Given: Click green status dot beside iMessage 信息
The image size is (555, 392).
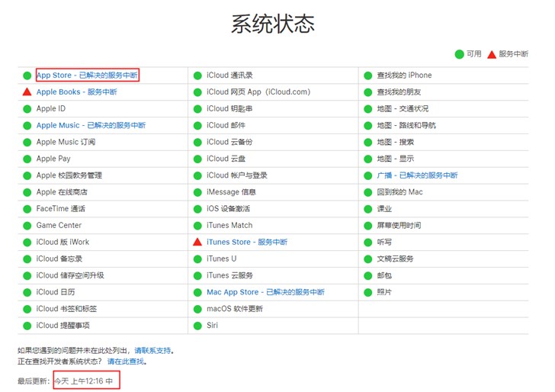Looking at the screenshot, I should click(197, 192).
